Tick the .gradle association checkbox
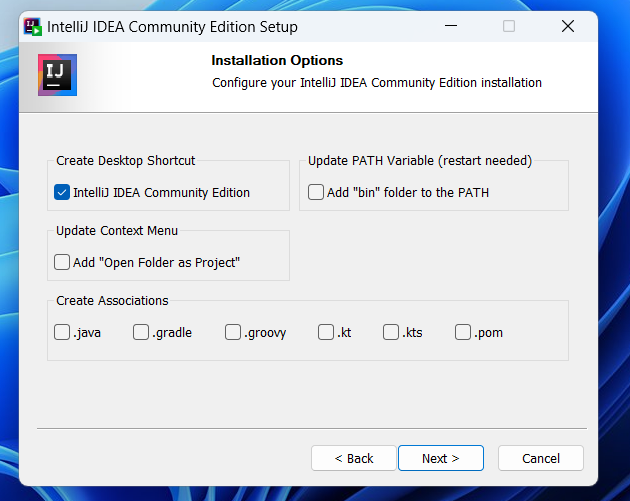Image resolution: width=630 pixels, height=501 pixels. pyautogui.click(x=141, y=332)
